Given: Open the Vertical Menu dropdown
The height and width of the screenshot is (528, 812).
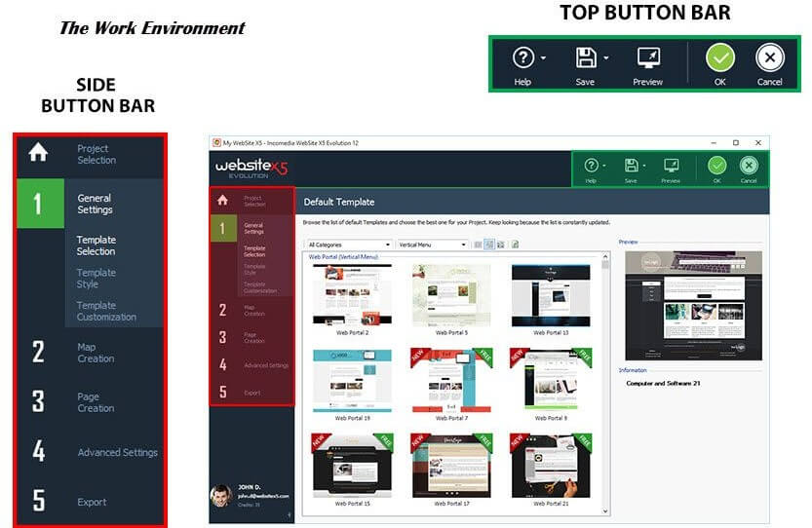Looking at the screenshot, I should (433, 245).
